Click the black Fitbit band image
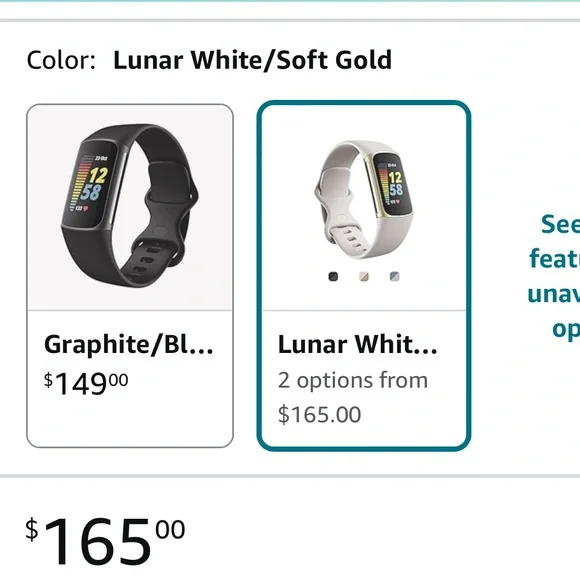The width and height of the screenshot is (580, 580). point(129,206)
